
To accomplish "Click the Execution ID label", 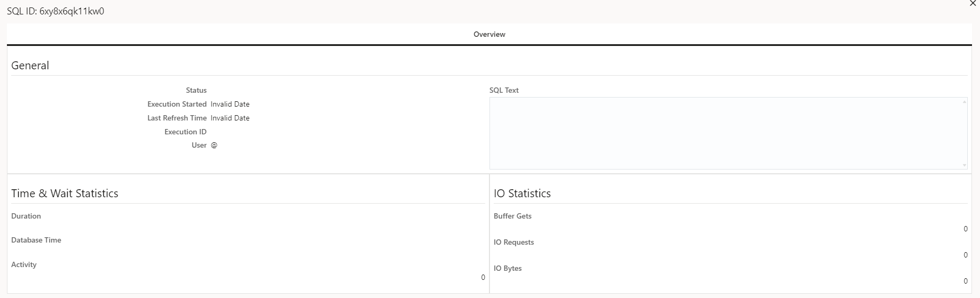I will 185,132.
